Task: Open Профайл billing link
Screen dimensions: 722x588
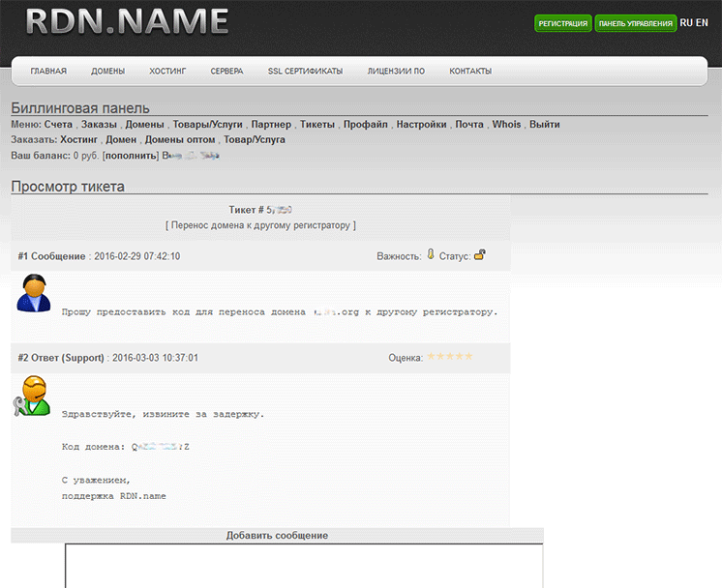Action: [x=366, y=124]
